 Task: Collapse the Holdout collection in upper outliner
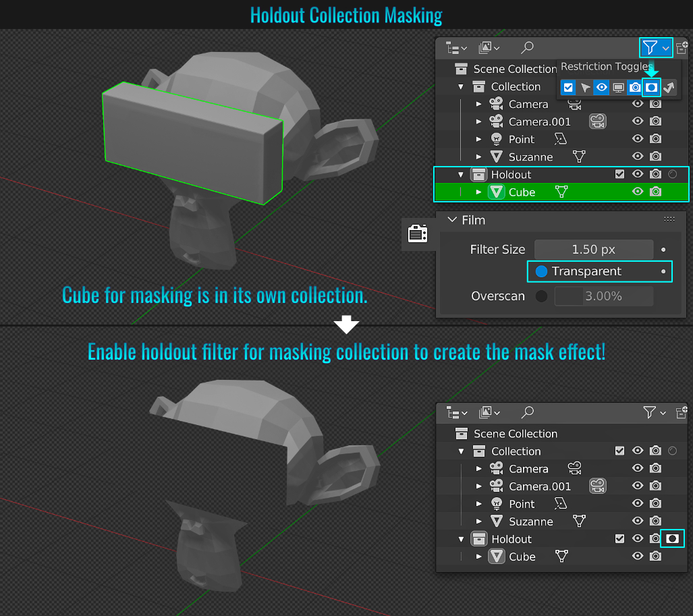(x=461, y=175)
